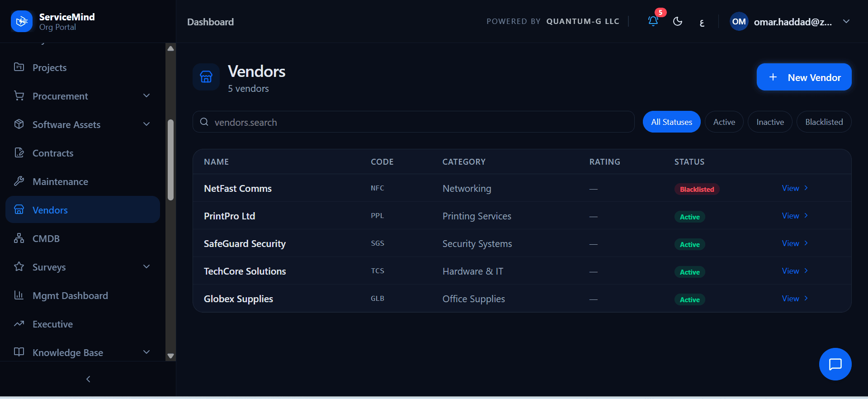Switch language with the Arabic letter icon
Image resolution: width=868 pixels, height=399 pixels.
point(702,22)
